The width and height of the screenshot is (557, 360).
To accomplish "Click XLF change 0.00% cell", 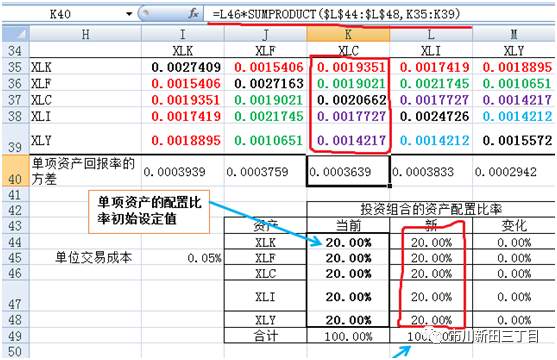I will coord(514,258).
